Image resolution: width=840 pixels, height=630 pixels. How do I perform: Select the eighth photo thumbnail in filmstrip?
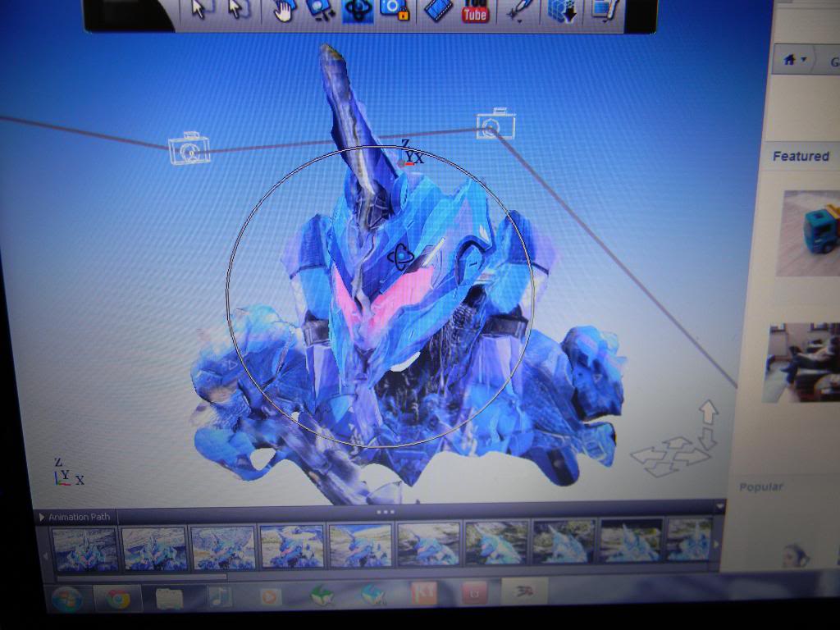coord(564,541)
